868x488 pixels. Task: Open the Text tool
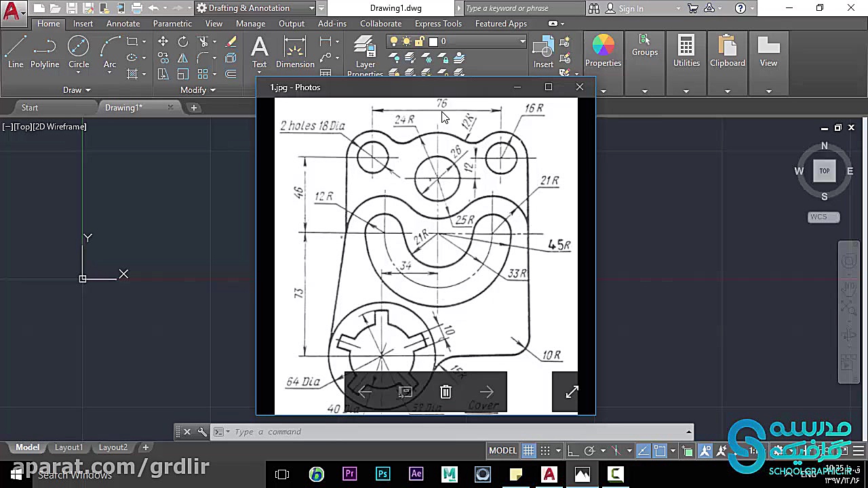(x=260, y=52)
